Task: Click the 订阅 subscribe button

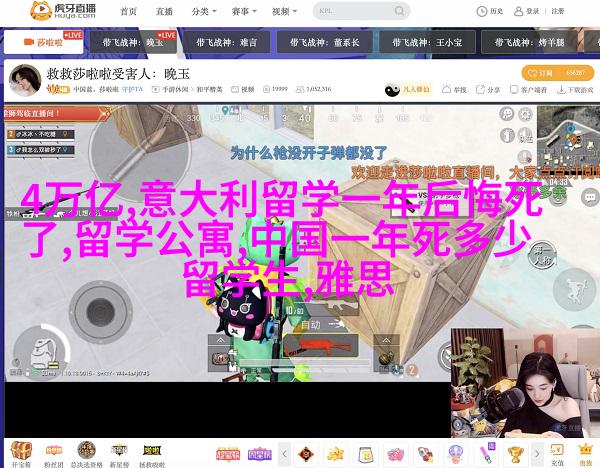Action: (558, 73)
